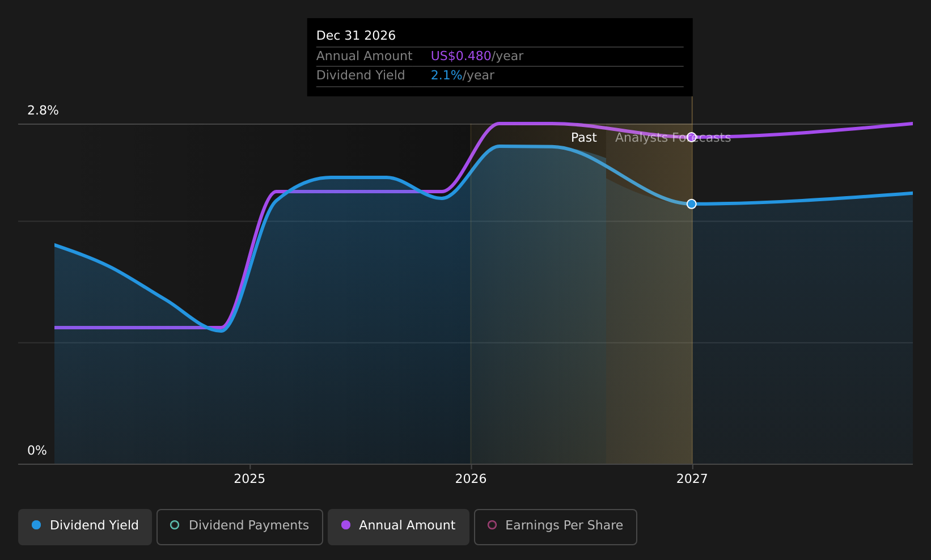Click the 'Past' label on chart
Screen dimensions: 931x560
tap(583, 138)
